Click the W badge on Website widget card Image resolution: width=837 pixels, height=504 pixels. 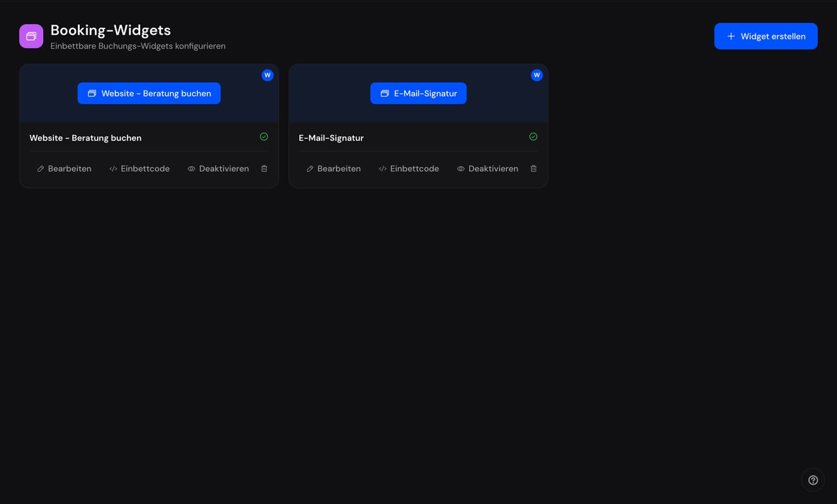click(268, 75)
